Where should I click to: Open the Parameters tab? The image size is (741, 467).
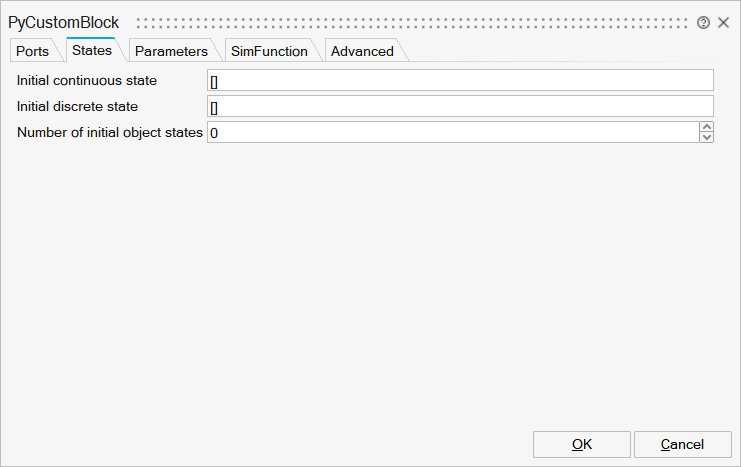coord(171,51)
